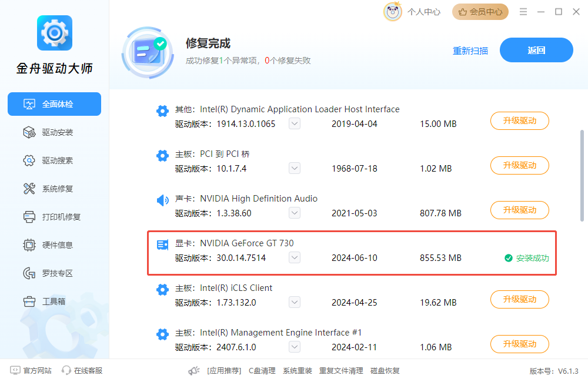Switch to 硬件信息 page
Screen dimensions: 588x382
click(54, 245)
